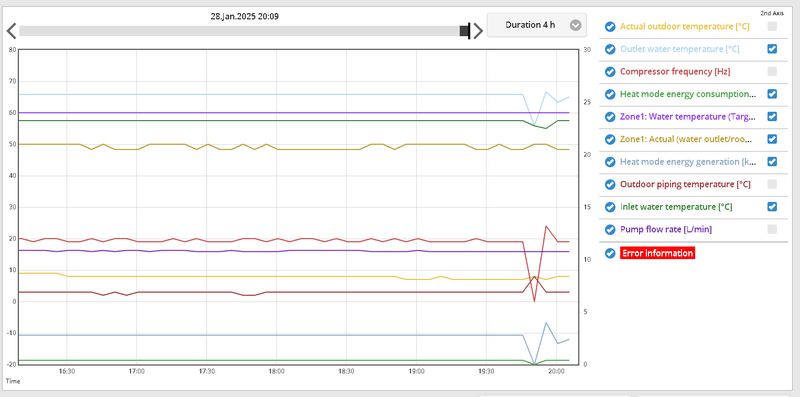800x397 pixels.
Task: Enable 2nd axis for Compressor frequency
Action: (x=772, y=71)
